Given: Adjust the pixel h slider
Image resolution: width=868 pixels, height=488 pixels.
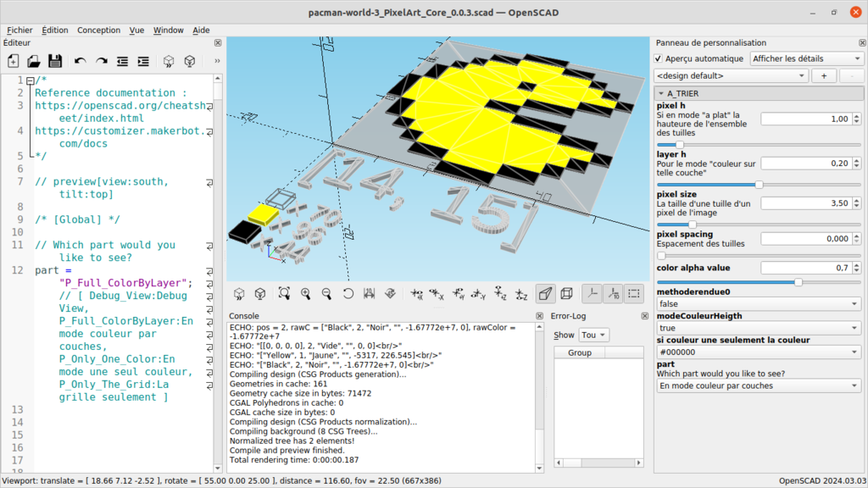Looking at the screenshot, I should 759,144.
